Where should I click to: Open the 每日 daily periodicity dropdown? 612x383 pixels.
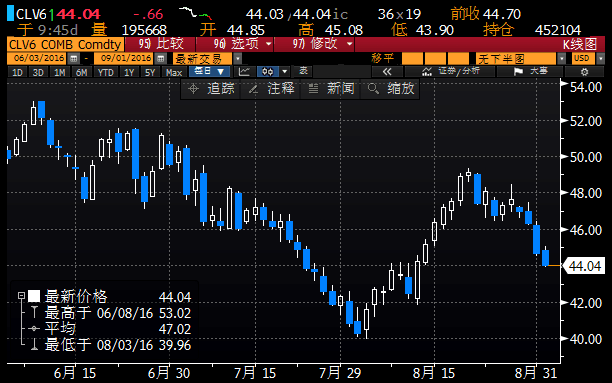click(x=209, y=72)
